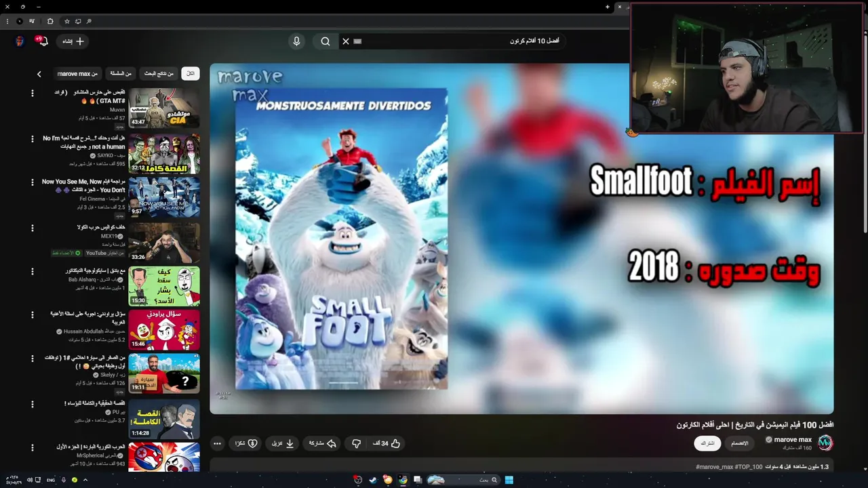Open options for 'Now You See Me' review
Screen dimensions: 868x488
(32, 182)
